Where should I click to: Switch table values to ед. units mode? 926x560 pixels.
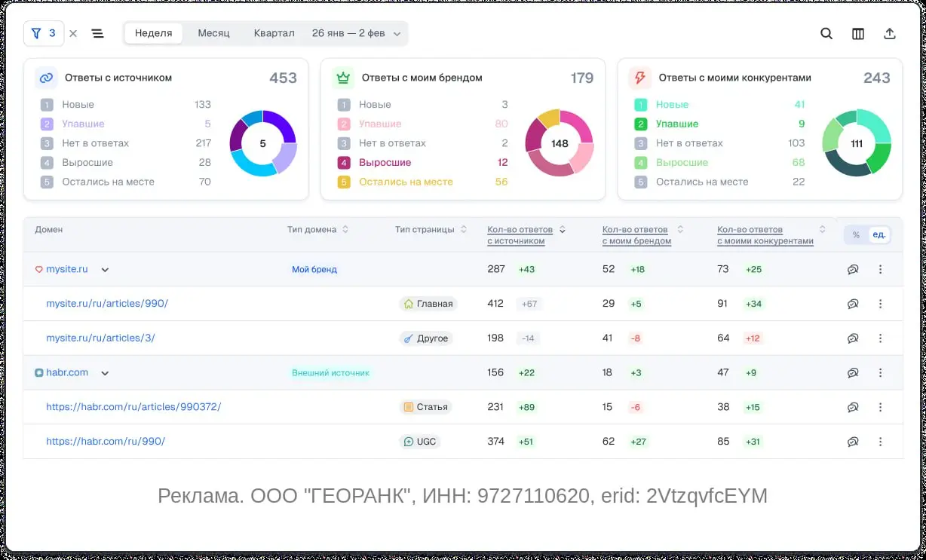coord(879,235)
